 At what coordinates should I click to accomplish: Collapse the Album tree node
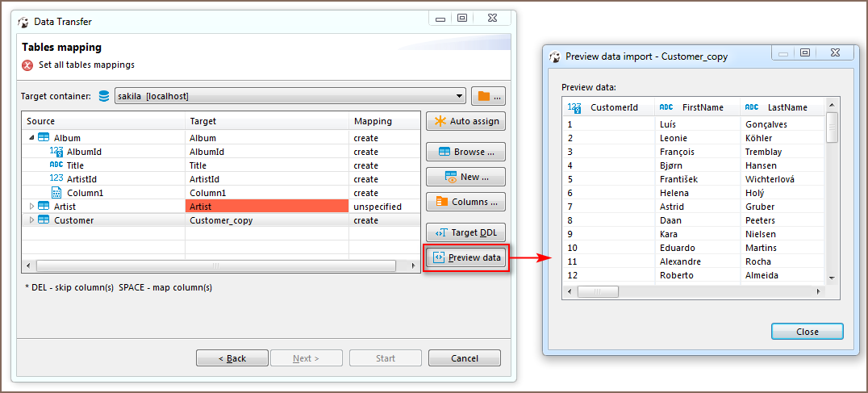pyautogui.click(x=32, y=138)
